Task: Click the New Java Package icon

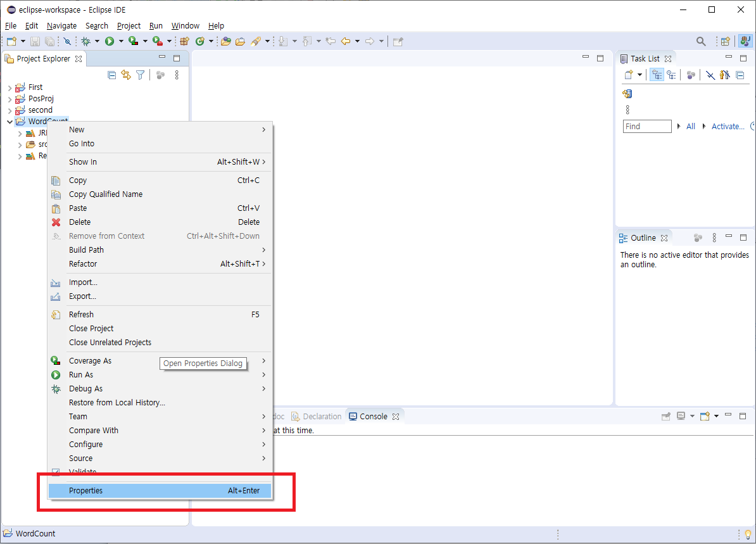Action: pos(184,41)
